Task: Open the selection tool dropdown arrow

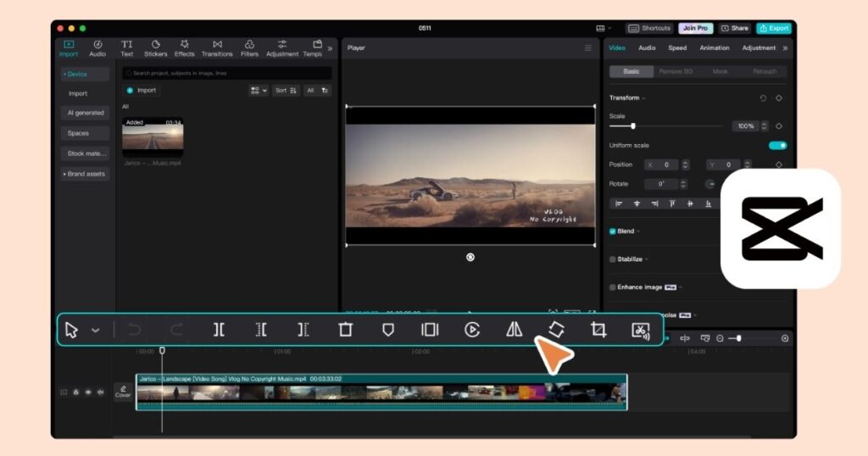Action: click(x=95, y=331)
